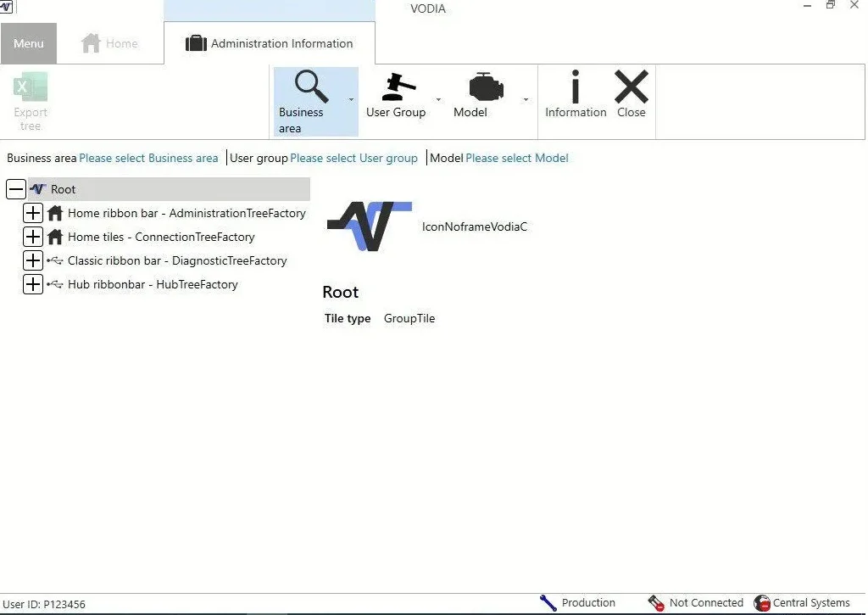868x615 pixels.
Task: Click the Export tree Excel icon
Action: (x=31, y=87)
